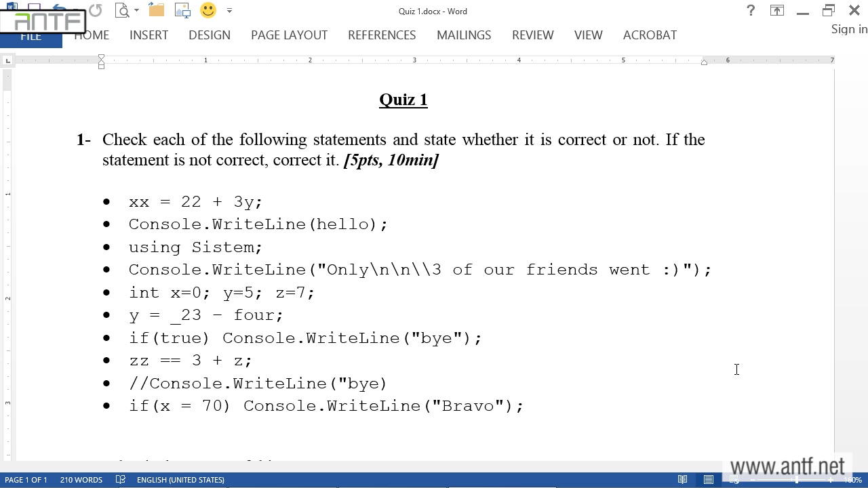Click the smiley face feedback icon
Screen dimensions: 868x488
[x=208, y=11]
